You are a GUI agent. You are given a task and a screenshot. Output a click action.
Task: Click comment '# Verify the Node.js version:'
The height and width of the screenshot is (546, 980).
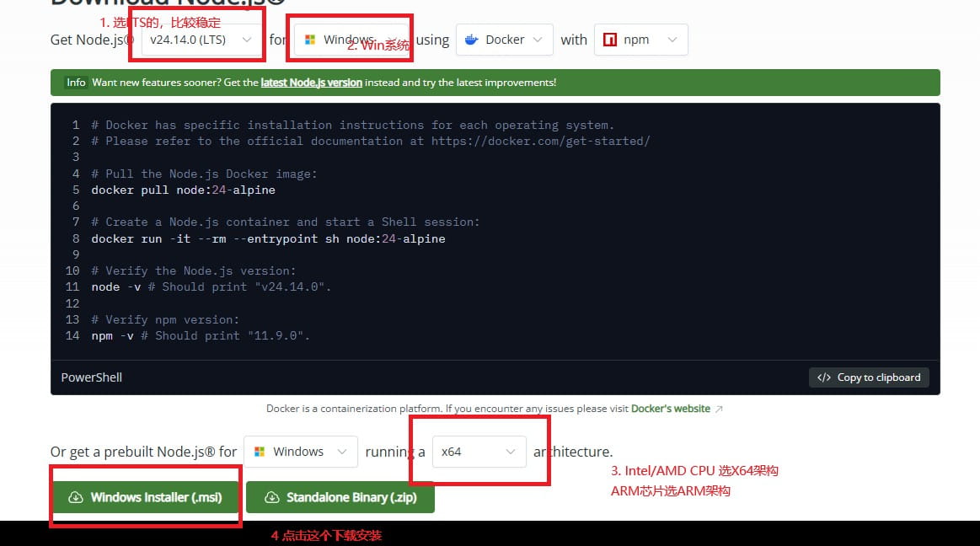point(194,270)
